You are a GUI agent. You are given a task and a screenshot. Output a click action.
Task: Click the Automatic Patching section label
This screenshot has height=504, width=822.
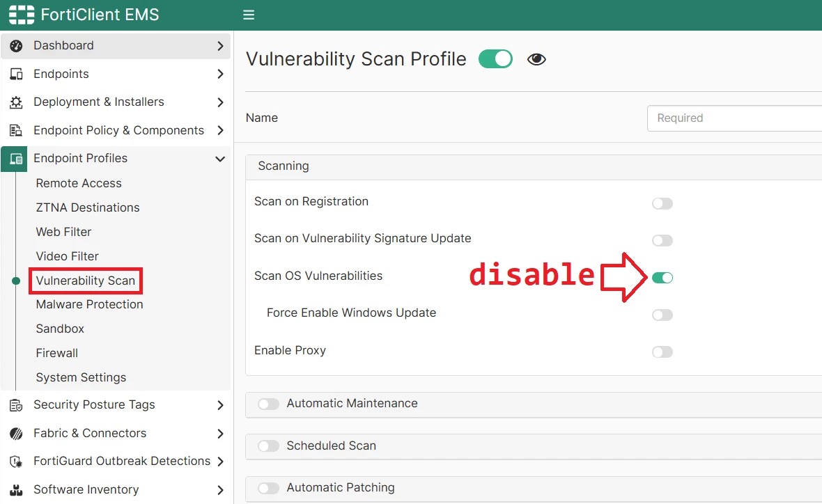[x=340, y=488]
